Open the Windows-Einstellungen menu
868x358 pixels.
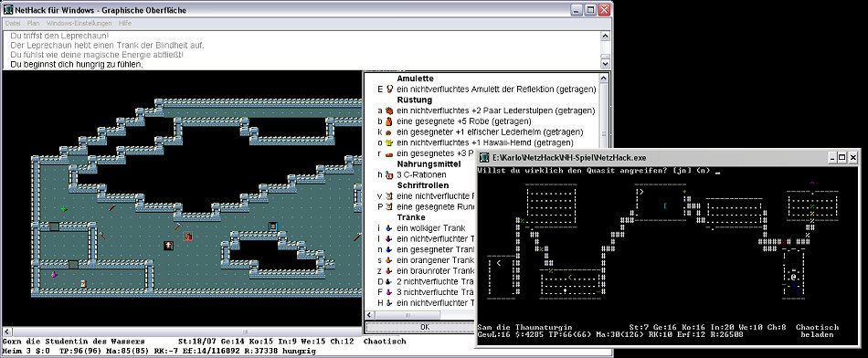click(79, 23)
